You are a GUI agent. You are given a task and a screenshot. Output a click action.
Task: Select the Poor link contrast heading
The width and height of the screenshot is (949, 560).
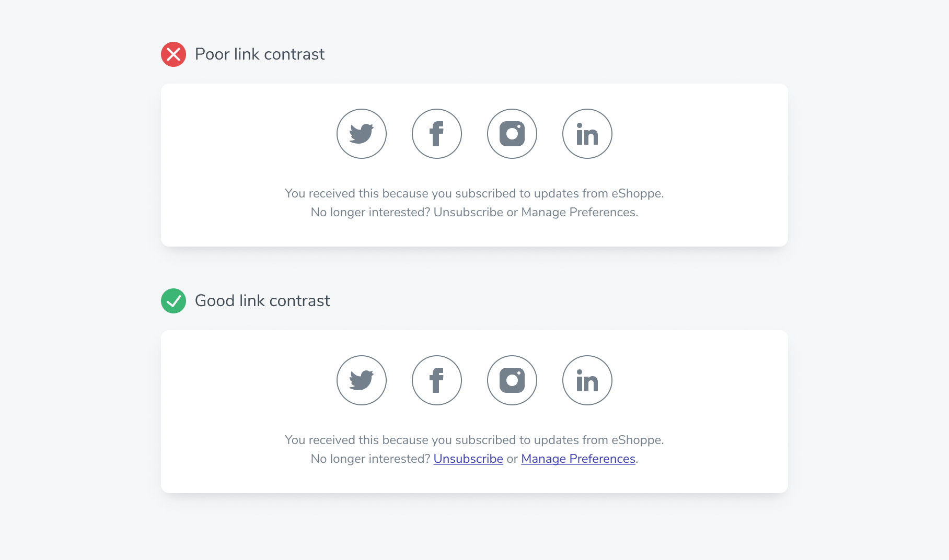(x=260, y=54)
